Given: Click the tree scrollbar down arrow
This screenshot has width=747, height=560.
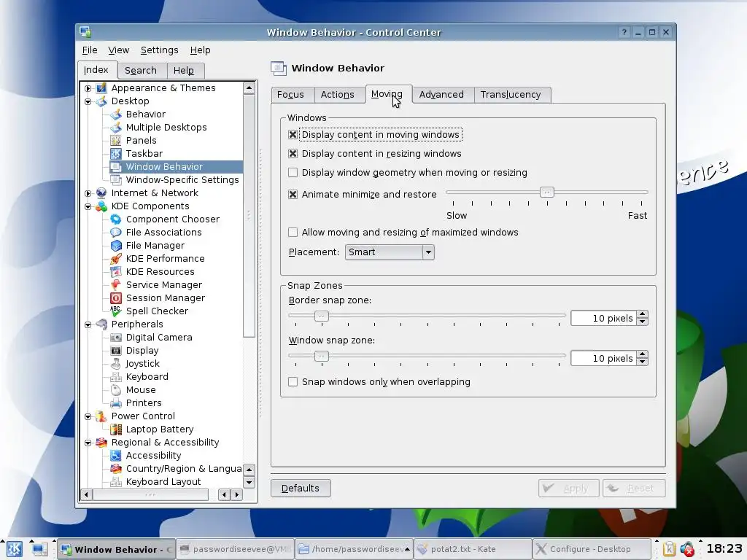Looking at the screenshot, I should (249, 482).
